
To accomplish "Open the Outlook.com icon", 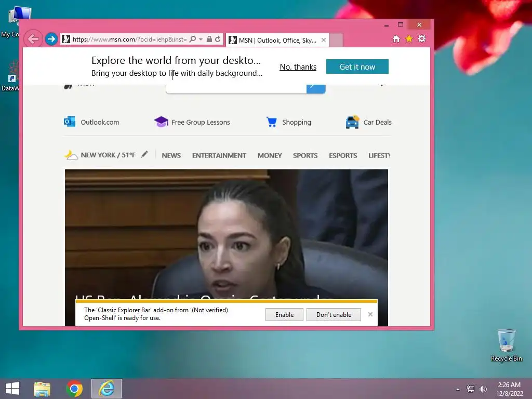I will point(70,122).
